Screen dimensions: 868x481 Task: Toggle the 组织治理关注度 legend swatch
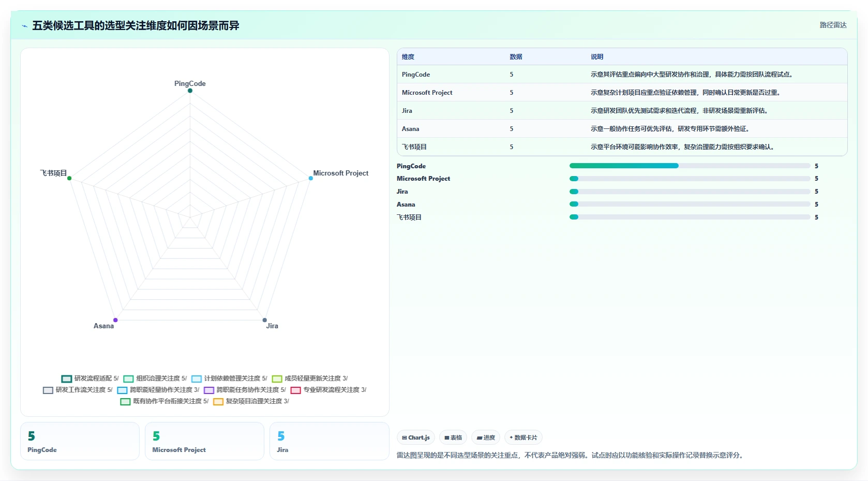click(x=128, y=378)
